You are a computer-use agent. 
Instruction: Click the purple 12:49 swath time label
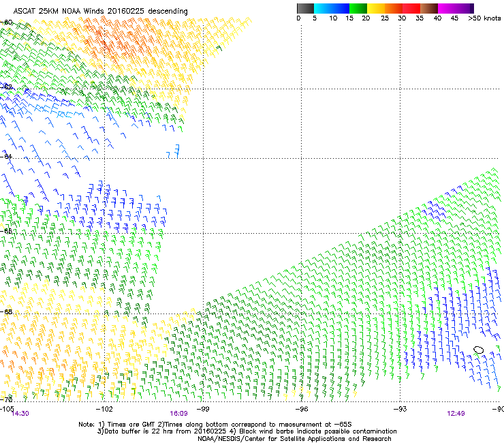click(x=456, y=414)
